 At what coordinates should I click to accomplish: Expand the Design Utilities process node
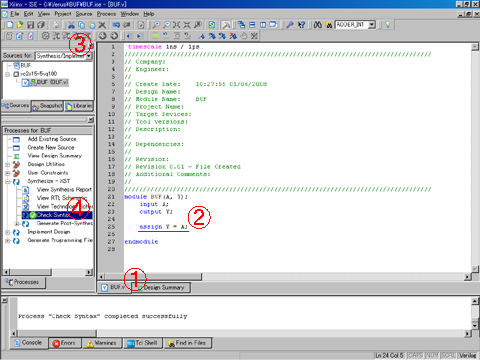7,164
